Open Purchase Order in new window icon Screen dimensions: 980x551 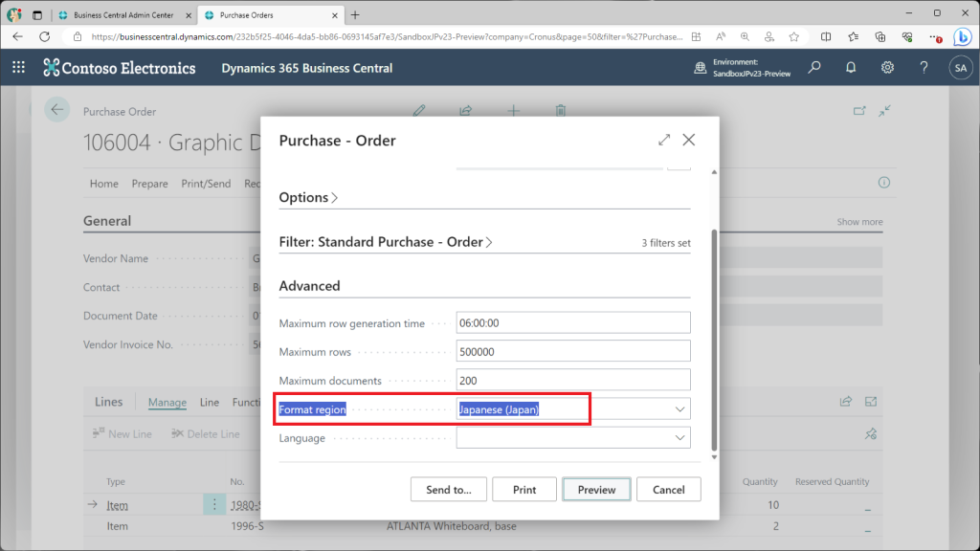(859, 111)
